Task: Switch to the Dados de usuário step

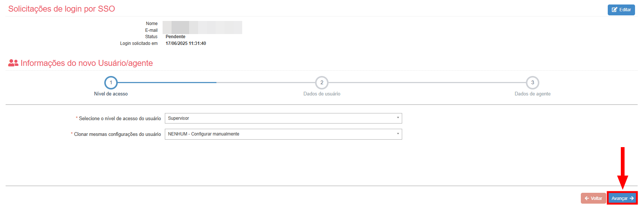Action: coord(322,94)
